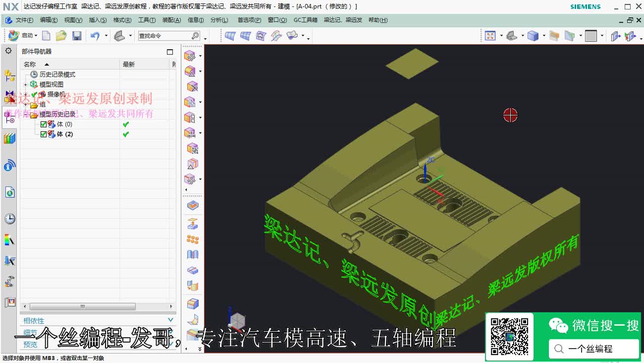Expand the 组 folder node
The height and width of the screenshot is (363, 644).
(x=26, y=105)
